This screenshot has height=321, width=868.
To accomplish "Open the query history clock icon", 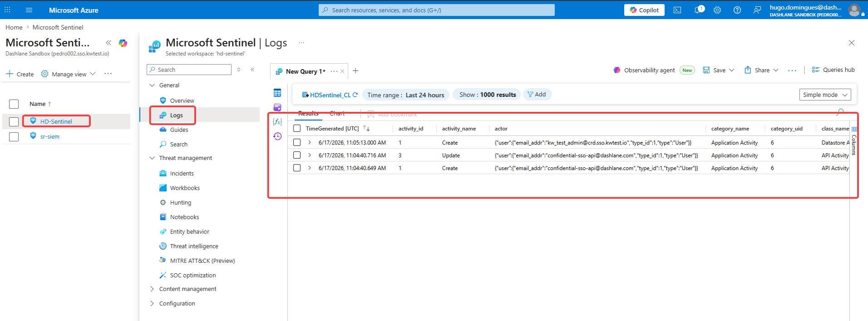I will (x=277, y=136).
